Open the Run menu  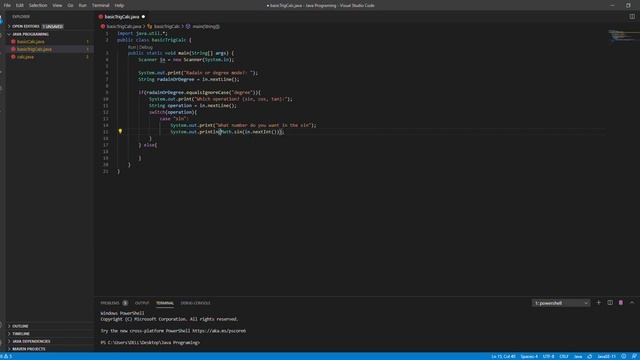pyautogui.click(x=82, y=6)
